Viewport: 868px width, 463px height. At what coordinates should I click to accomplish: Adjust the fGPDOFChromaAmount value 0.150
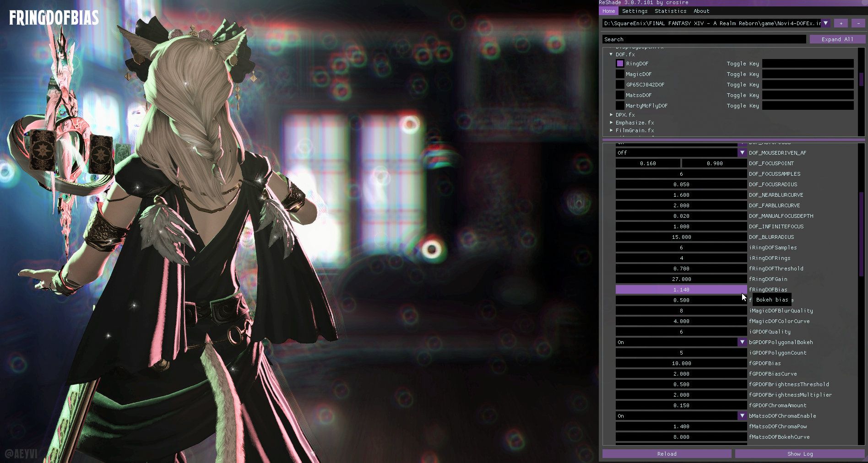(x=681, y=405)
